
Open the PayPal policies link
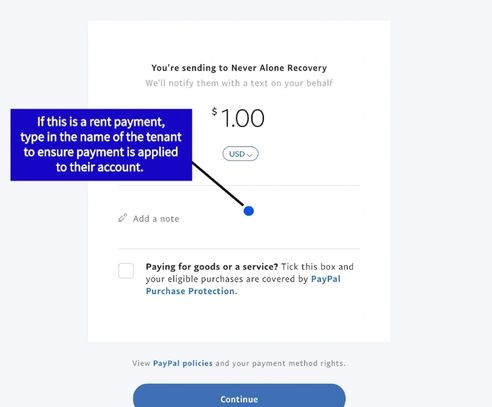click(183, 363)
